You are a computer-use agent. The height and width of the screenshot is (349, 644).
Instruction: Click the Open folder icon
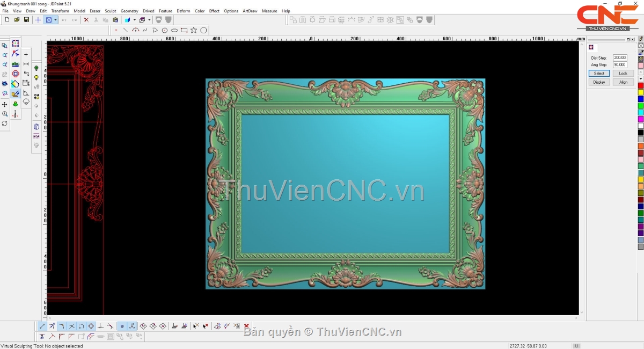coord(17,20)
